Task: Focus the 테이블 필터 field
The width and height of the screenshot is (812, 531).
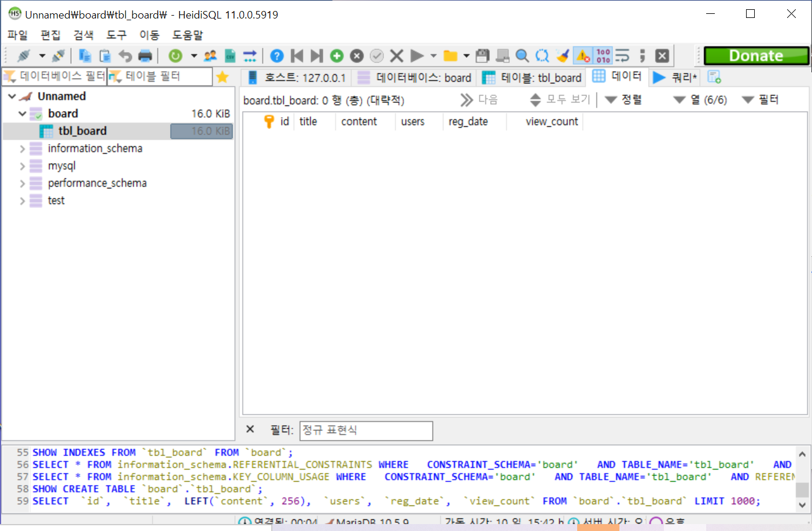Action: [160, 76]
